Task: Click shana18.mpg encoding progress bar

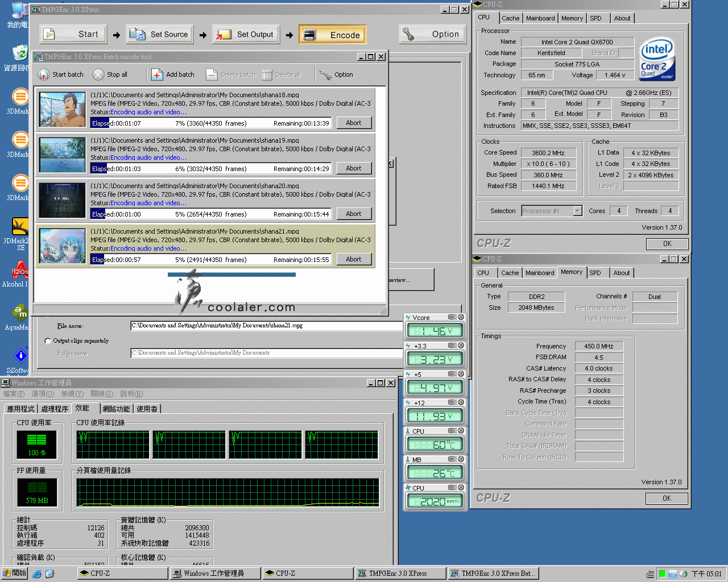Action: coord(211,123)
